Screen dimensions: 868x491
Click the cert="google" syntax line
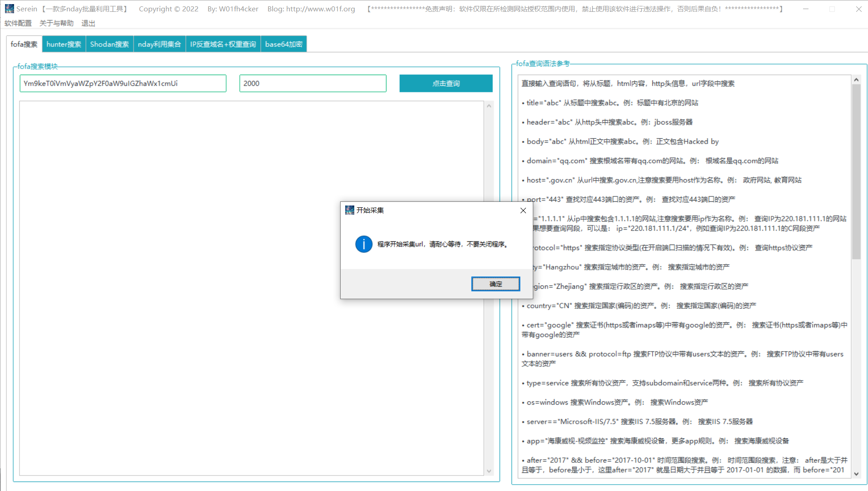[684, 330]
